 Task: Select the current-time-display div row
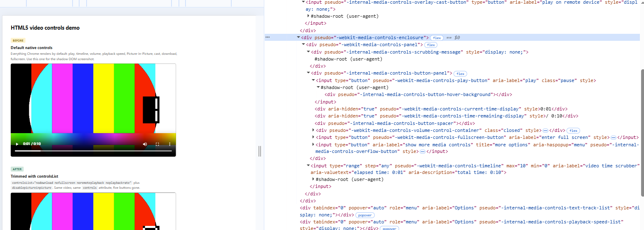(441, 109)
